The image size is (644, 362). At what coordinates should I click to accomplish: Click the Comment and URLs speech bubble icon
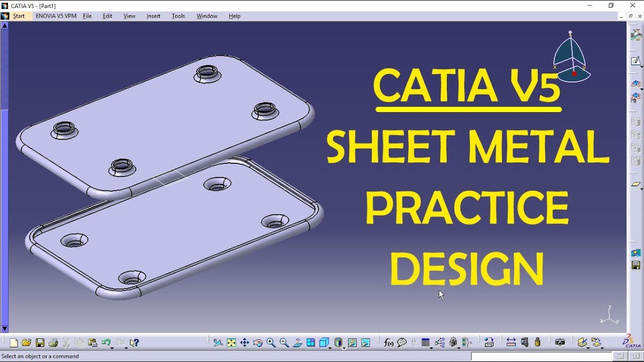(x=401, y=343)
